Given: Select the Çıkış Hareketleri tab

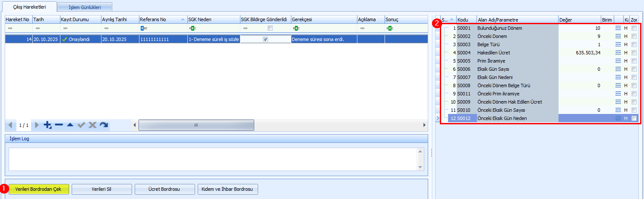Looking at the screenshot, I should (x=29, y=7).
